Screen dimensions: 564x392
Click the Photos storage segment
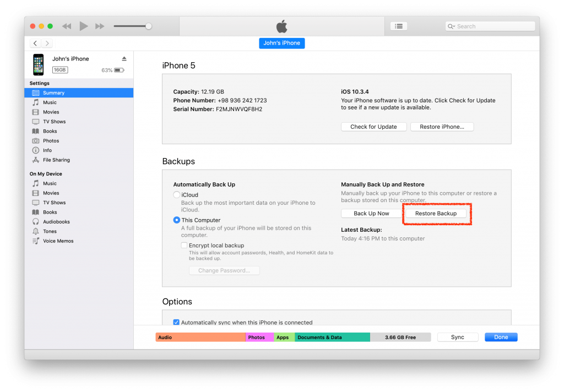click(x=260, y=337)
